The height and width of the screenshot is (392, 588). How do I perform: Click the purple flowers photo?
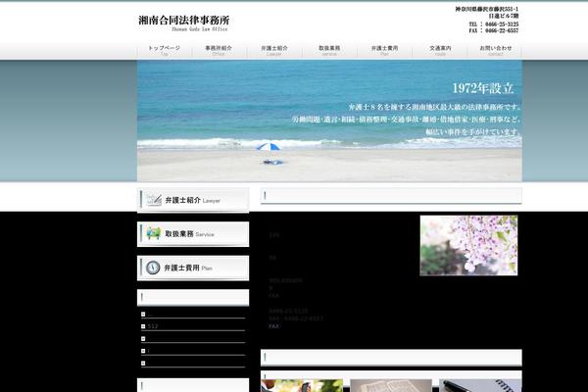(x=468, y=245)
